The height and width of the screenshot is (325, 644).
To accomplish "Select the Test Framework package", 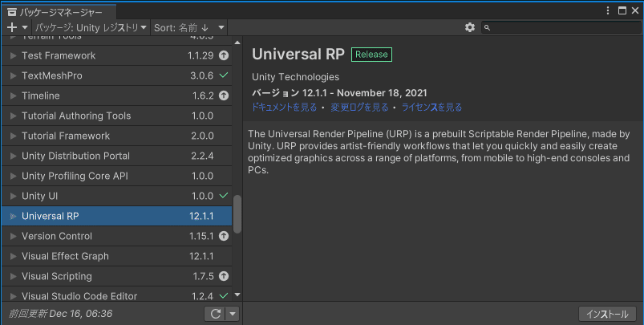I will pyautogui.click(x=117, y=55).
